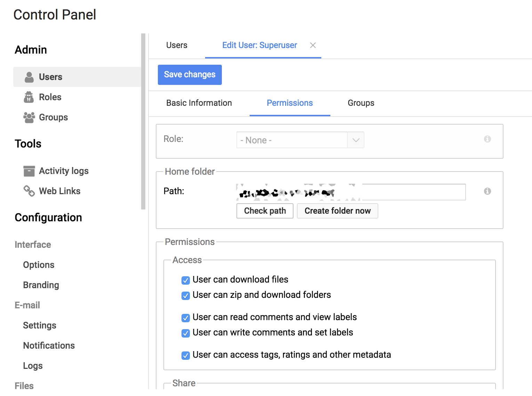Click the sidebar vertical scrollbar

pyautogui.click(x=143, y=121)
